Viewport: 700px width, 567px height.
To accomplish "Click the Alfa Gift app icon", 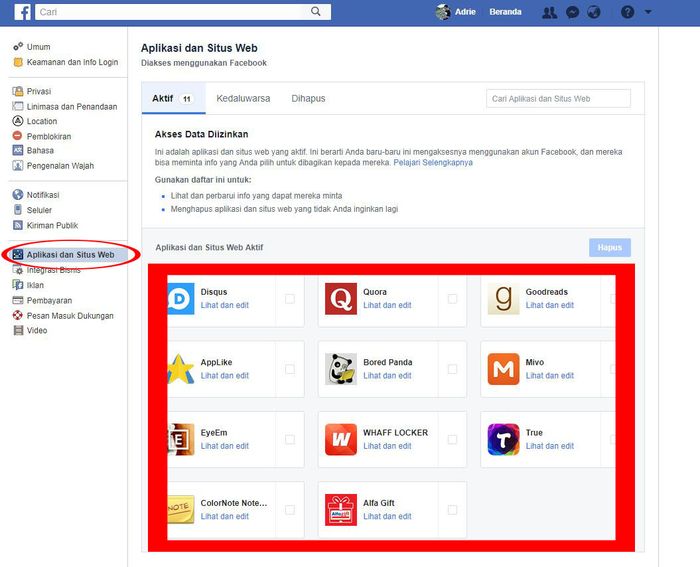I will point(341,510).
